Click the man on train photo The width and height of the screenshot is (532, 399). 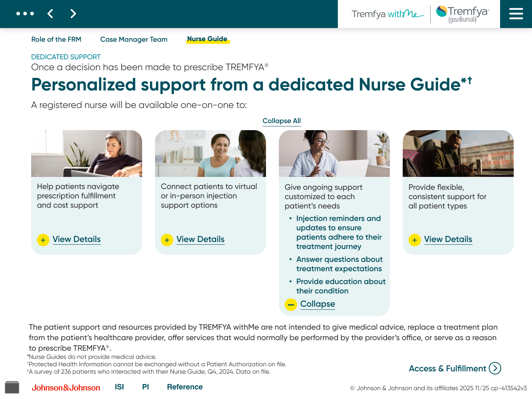458,154
